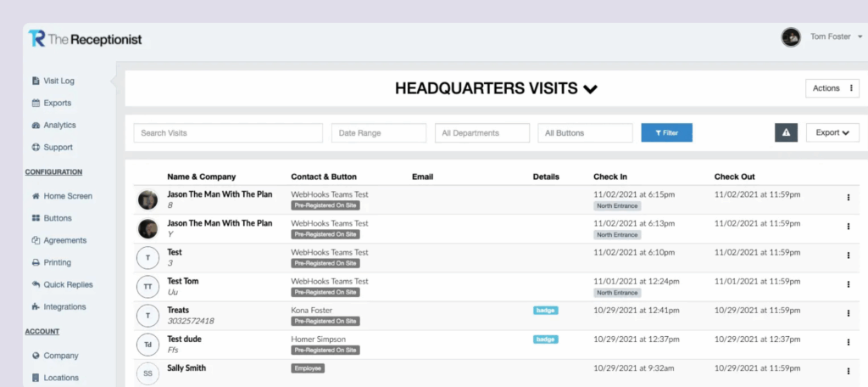Click the Search Visits field
868x387 pixels.
(x=228, y=133)
